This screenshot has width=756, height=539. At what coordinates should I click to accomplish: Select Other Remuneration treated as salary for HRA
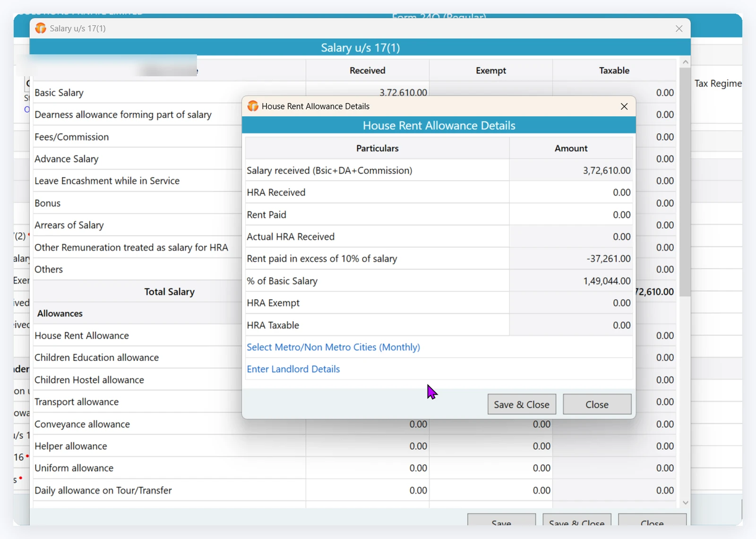131,248
